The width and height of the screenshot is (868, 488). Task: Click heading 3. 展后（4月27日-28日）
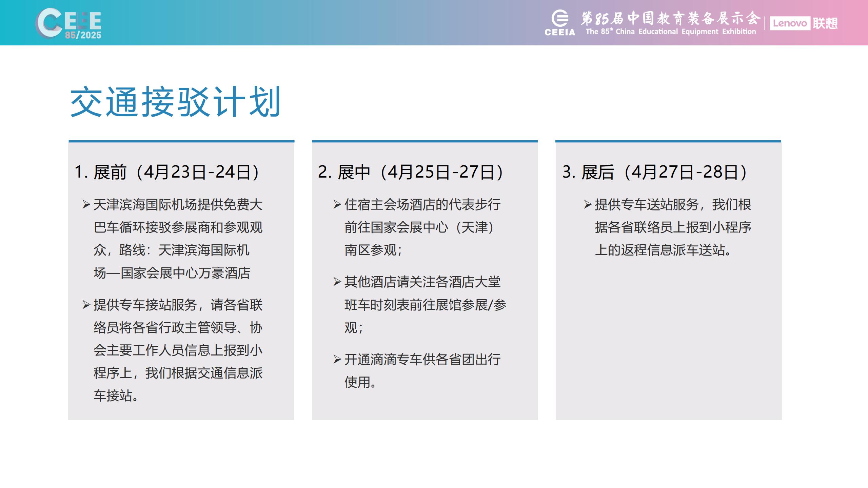(x=655, y=172)
